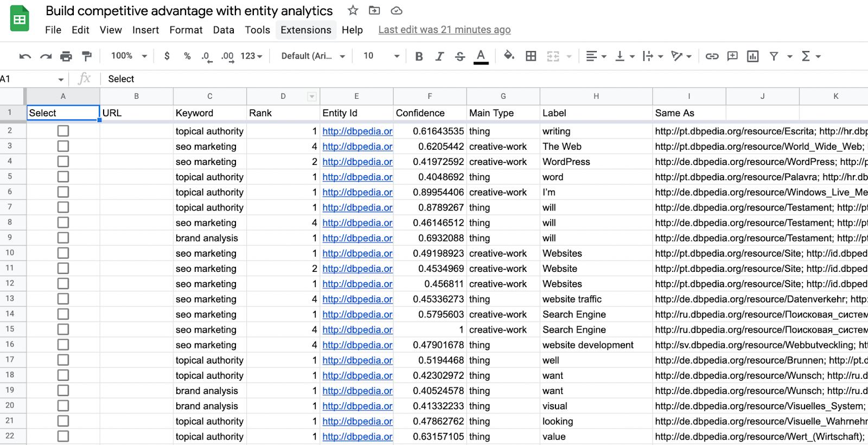868x445 pixels.
Task: Toggle Bold formatting
Action: point(419,56)
